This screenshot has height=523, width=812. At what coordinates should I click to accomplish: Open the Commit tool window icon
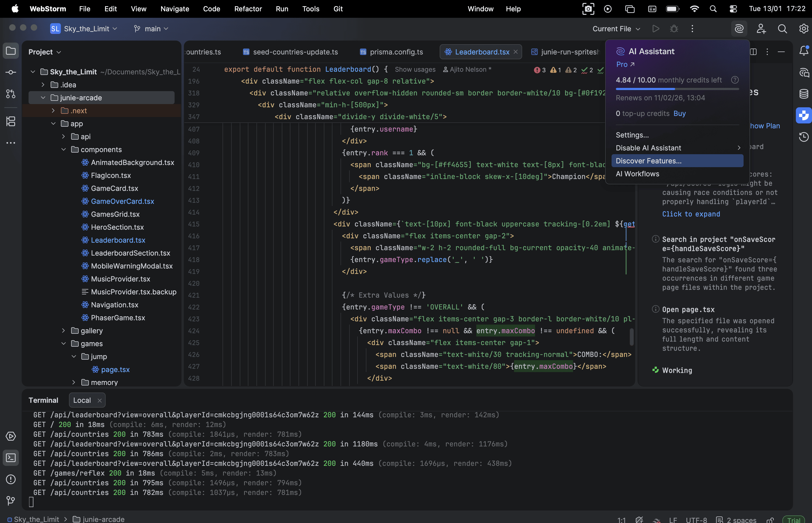pyautogui.click(x=11, y=72)
